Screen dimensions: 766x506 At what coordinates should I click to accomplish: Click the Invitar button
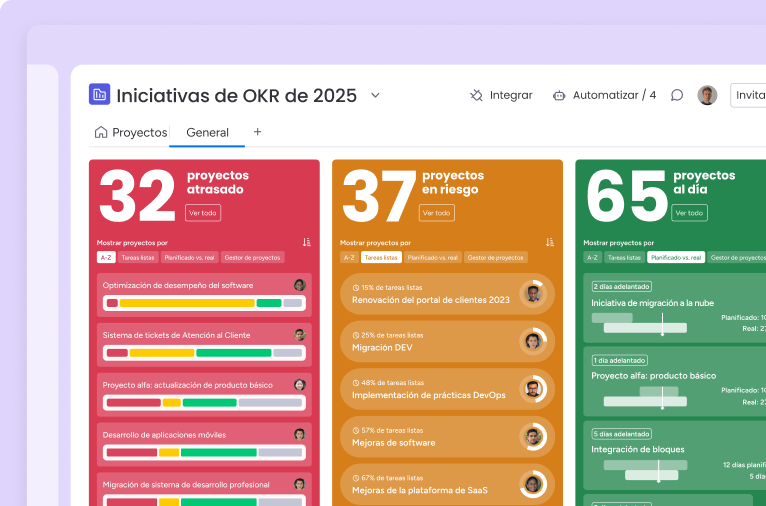(748, 95)
